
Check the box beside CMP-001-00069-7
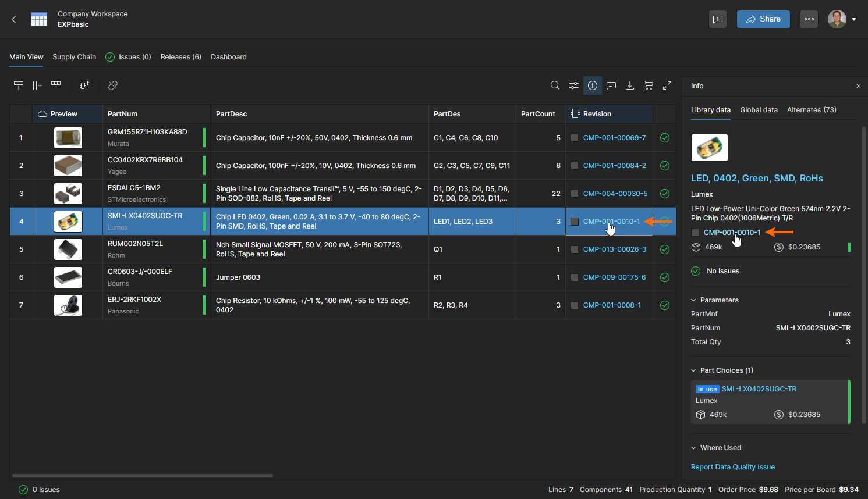(x=575, y=138)
